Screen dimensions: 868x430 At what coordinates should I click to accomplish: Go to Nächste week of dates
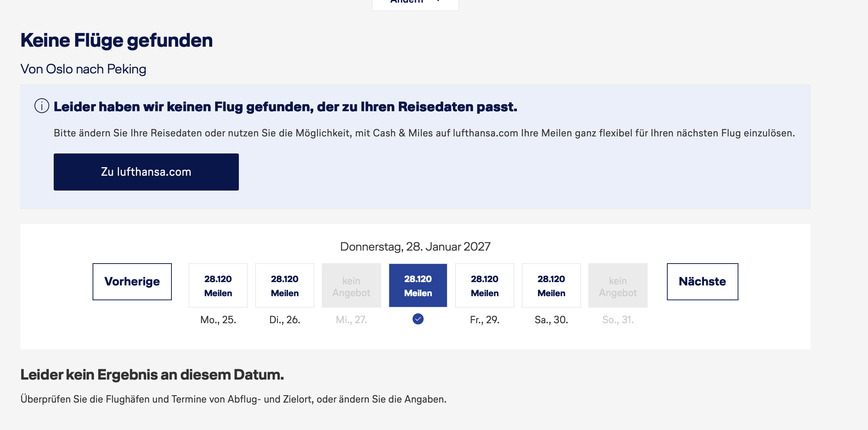(702, 282)
